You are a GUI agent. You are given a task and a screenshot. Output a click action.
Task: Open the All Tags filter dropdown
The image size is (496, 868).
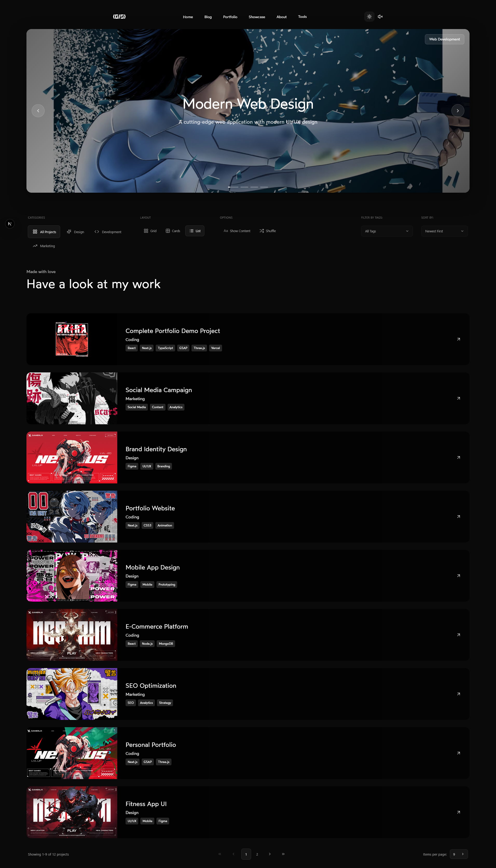coord(387,231)
